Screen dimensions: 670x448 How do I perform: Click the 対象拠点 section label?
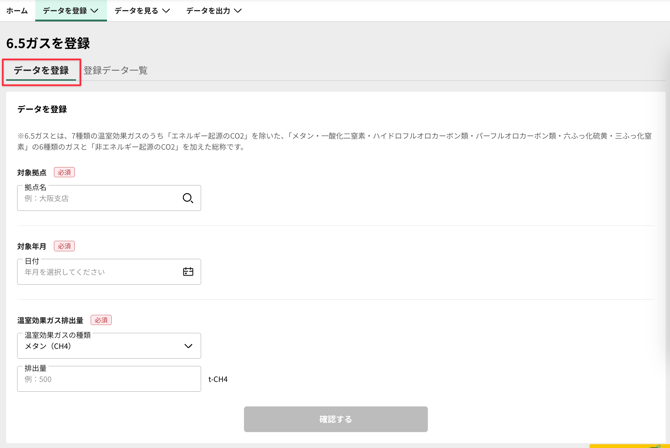[x=32, y=172]
